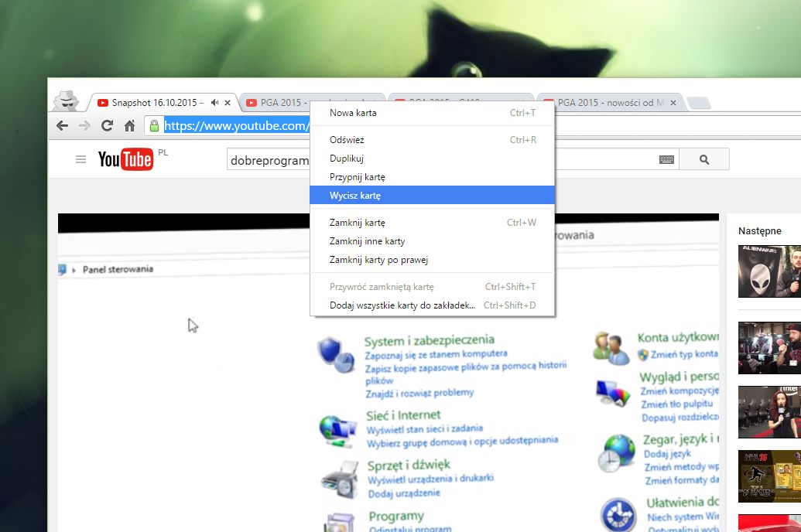Open the Programy link
The width and height of the screenshot is (801, 532).
click(x=396, y=517)
